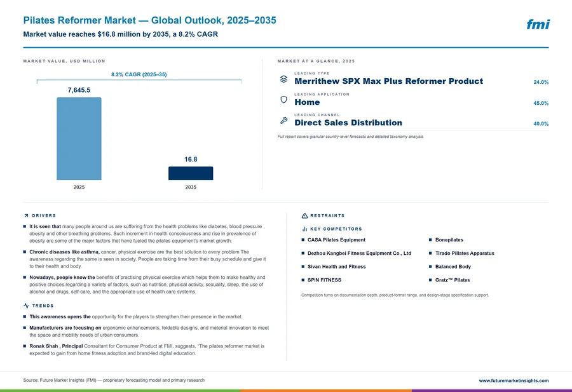572x392 pixels.
Task: Click the 16.8 value label above bar
Action: (191, 159)
